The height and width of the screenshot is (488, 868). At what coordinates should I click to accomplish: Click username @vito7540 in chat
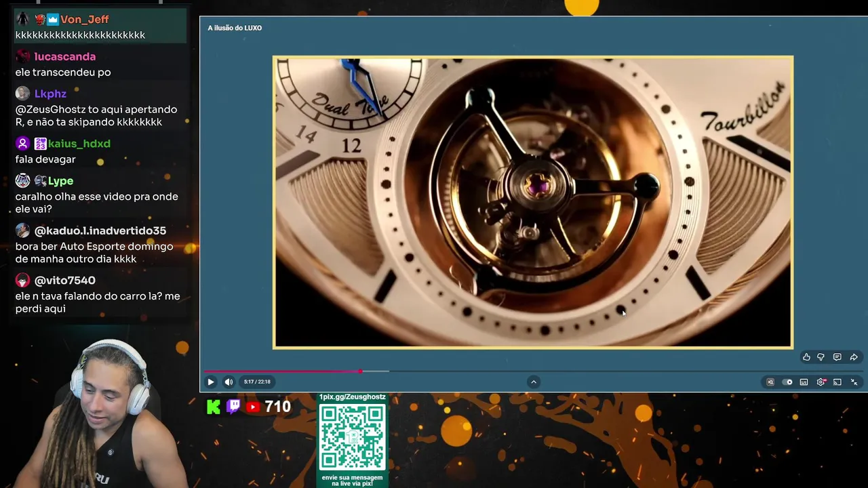click(65, 281)
